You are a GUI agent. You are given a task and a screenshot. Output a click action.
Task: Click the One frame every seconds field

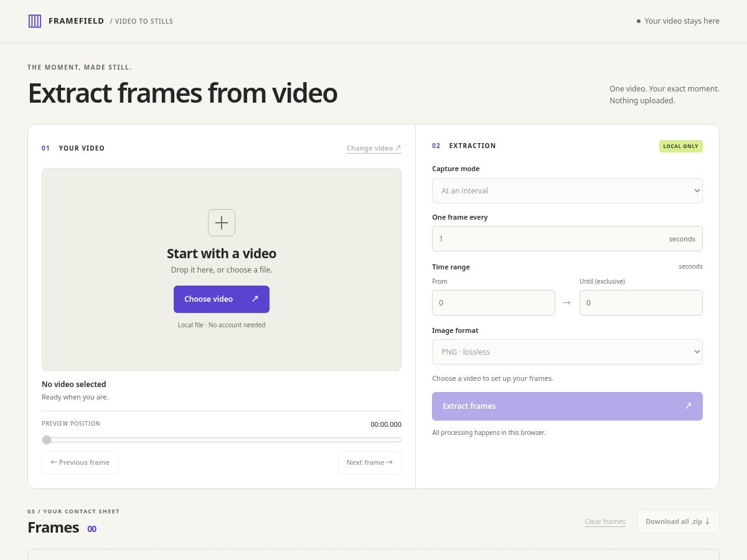click(567, 239)
